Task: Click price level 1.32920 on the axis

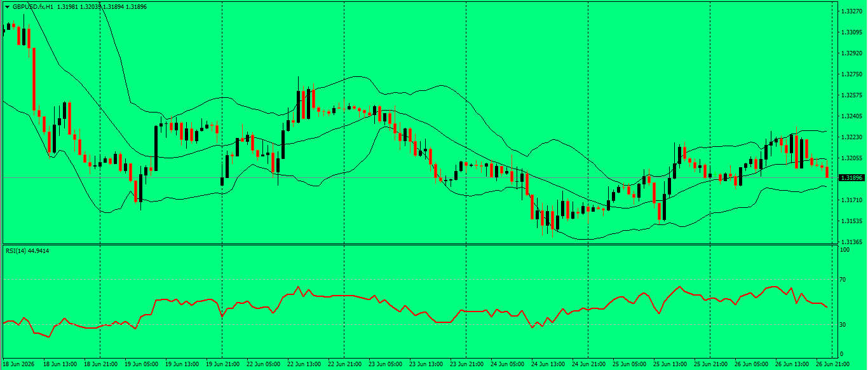Action: [851, 53]
